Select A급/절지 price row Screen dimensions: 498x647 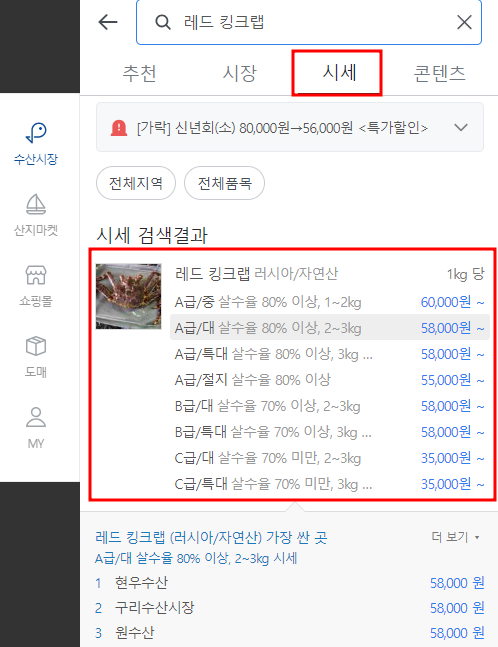329,380
